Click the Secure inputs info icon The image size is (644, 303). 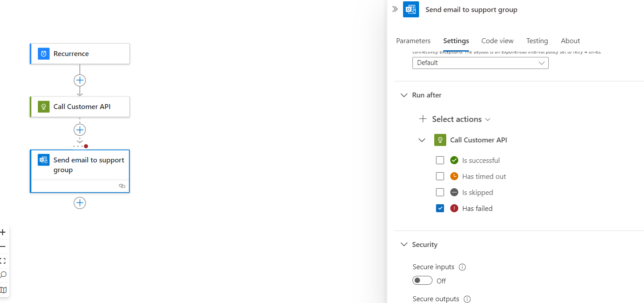(x=462, y=267)
